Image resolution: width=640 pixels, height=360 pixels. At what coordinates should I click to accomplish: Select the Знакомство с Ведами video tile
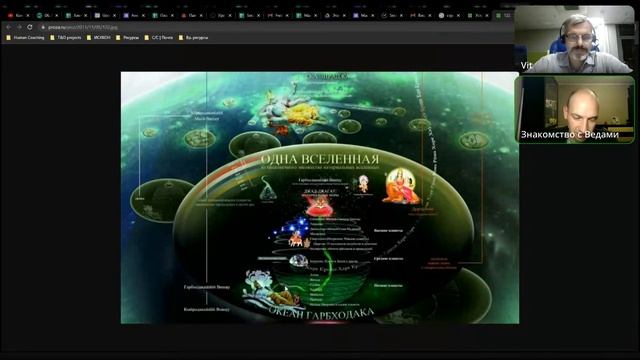pos(575,109)
